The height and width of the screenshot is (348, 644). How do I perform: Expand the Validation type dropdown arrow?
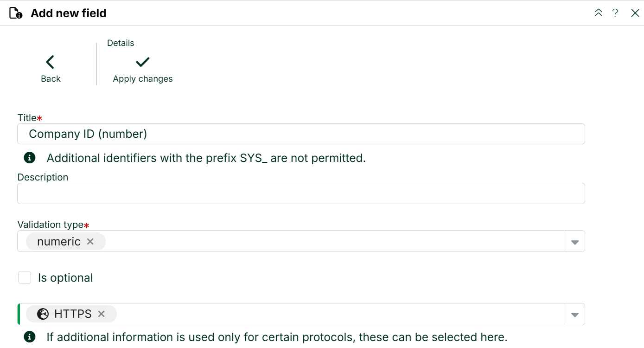pos(574,242)
